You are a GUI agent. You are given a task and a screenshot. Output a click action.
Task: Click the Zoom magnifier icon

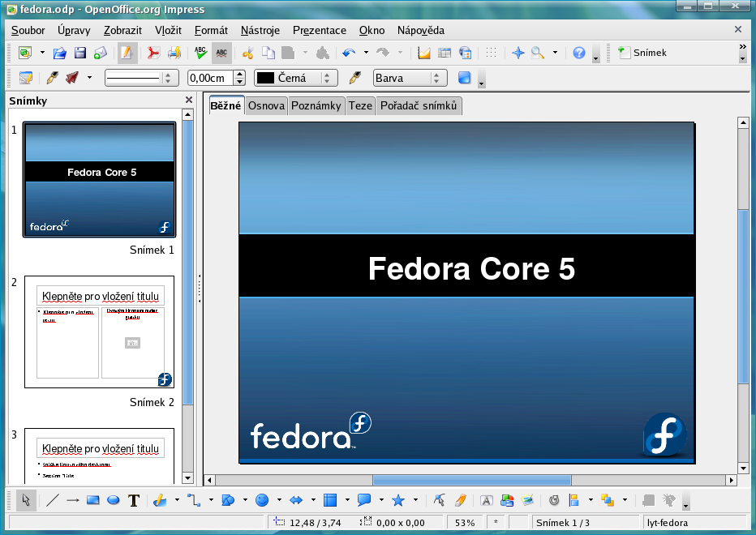538,53
